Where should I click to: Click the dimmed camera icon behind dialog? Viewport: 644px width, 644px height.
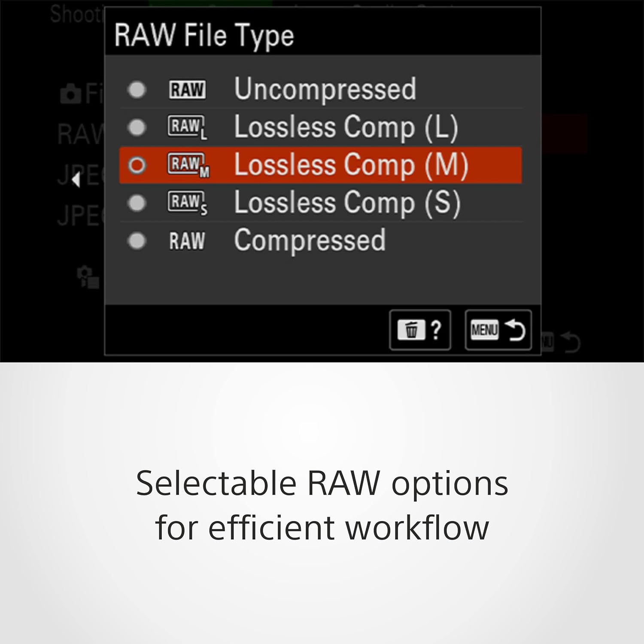[x=71, y=94]
